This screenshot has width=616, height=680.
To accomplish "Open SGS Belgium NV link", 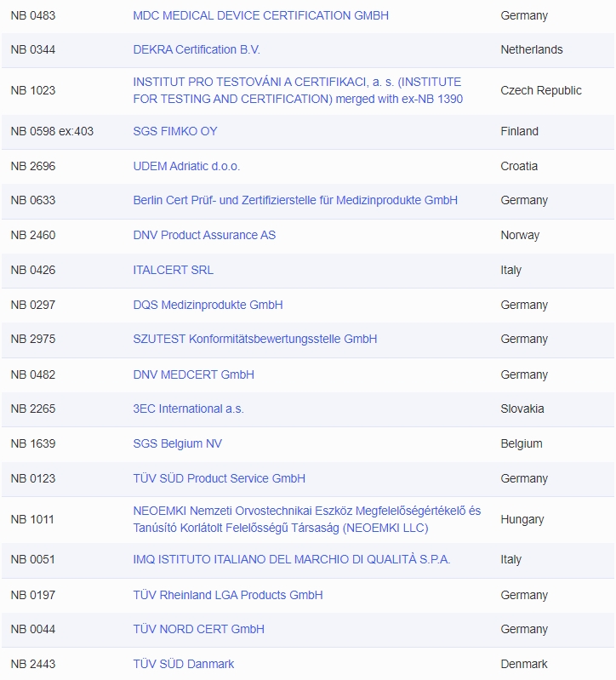I will (177, 443).
